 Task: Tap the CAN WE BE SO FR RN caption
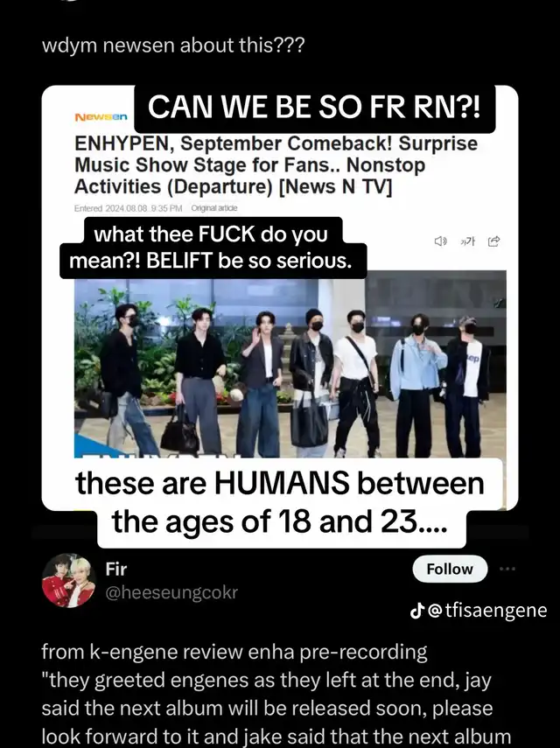[x=314, y=108]
